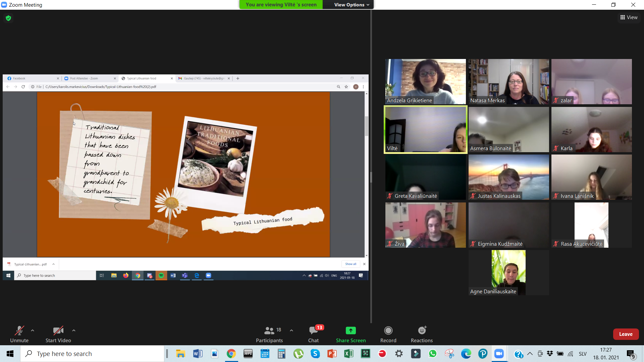The height and width of the screenshot is (362, 644).
Task: Click the green encryption shield icon
Action: pyautogui.click(x=8, y=18)
